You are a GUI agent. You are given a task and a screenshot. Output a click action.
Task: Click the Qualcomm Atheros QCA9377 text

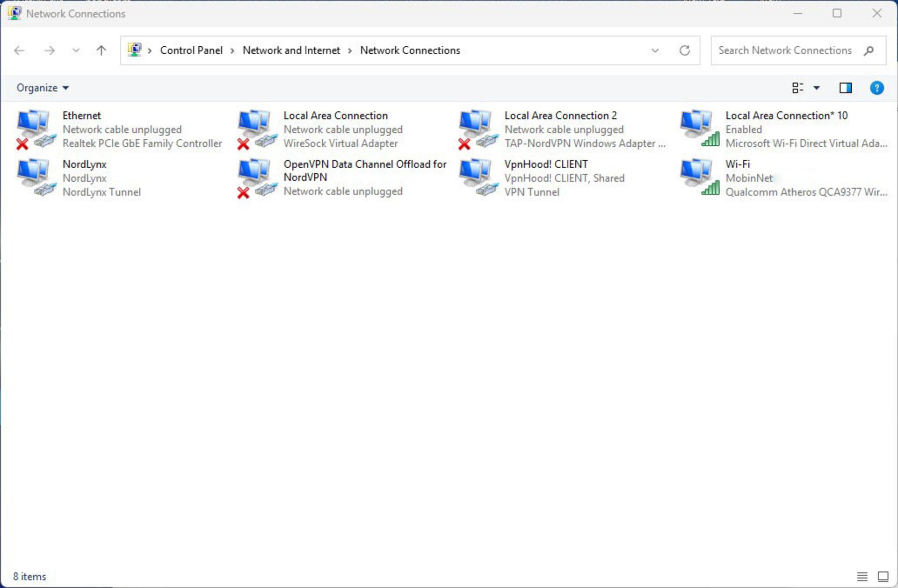coord(806,192)
